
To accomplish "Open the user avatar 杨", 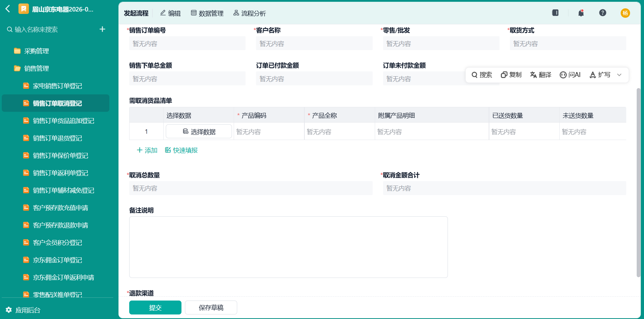I will [625, 13].
